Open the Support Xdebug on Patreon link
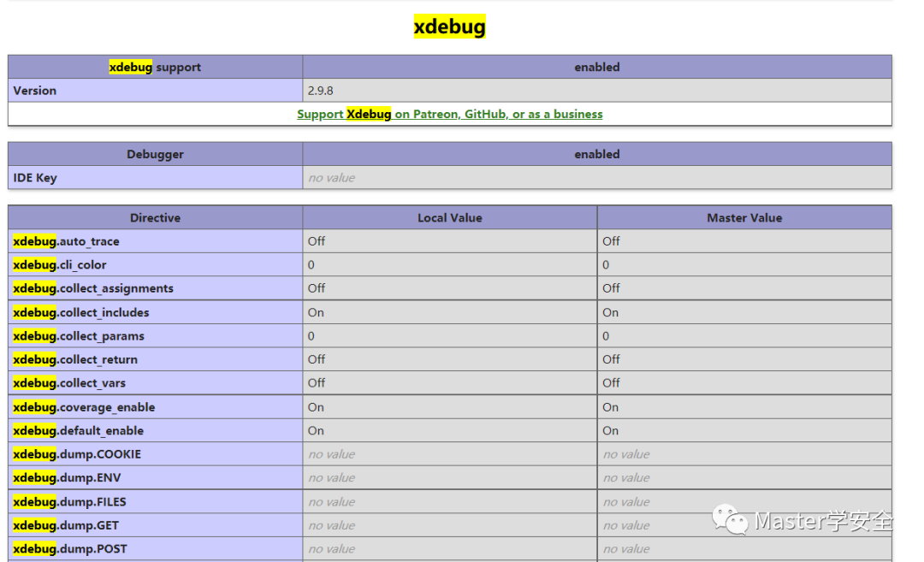The height and width of the screenshot is (562, 924). coord(450,115)
